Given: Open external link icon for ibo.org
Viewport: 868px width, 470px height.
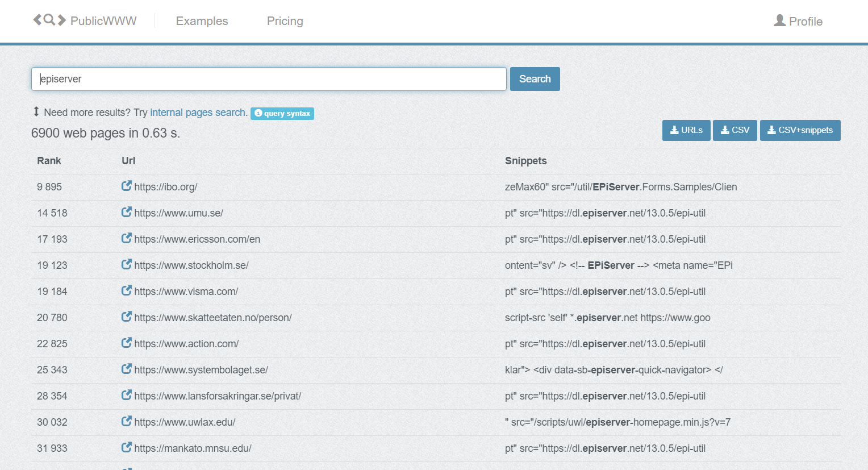Looking at the screenshot, I should [127, 186].
